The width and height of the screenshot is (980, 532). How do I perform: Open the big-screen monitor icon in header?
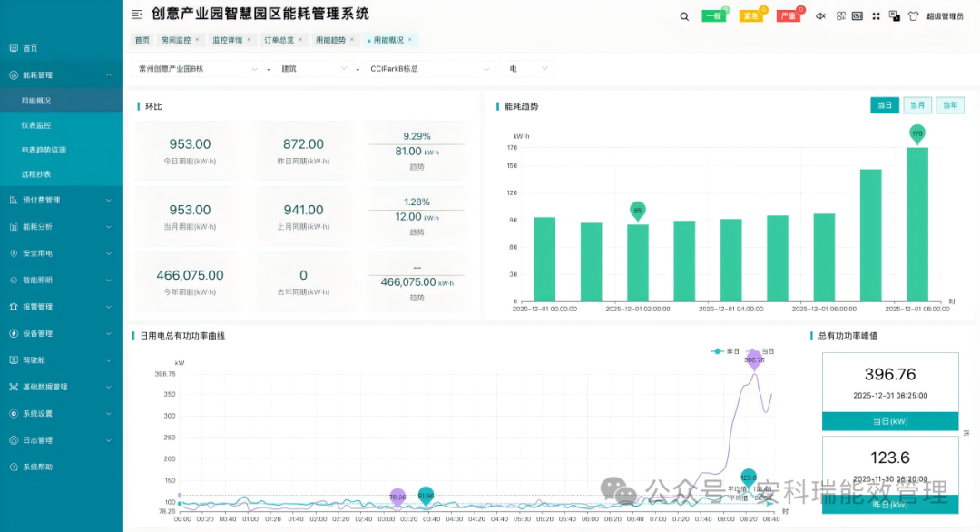857,15
